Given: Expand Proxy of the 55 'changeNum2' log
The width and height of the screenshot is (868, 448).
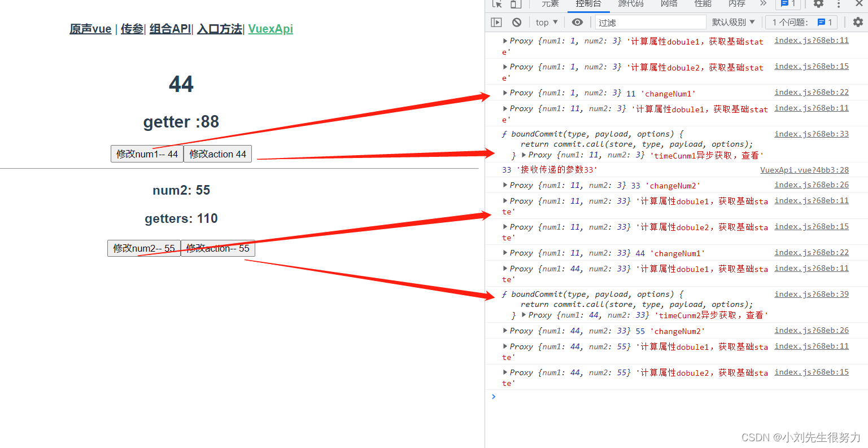Looking at the screenshot, I should pos(505,331).
